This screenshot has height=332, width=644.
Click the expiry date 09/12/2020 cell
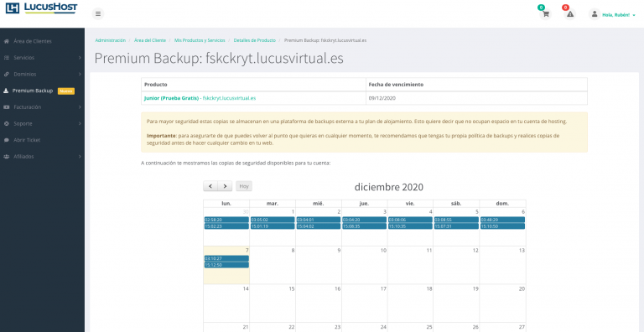476,98
